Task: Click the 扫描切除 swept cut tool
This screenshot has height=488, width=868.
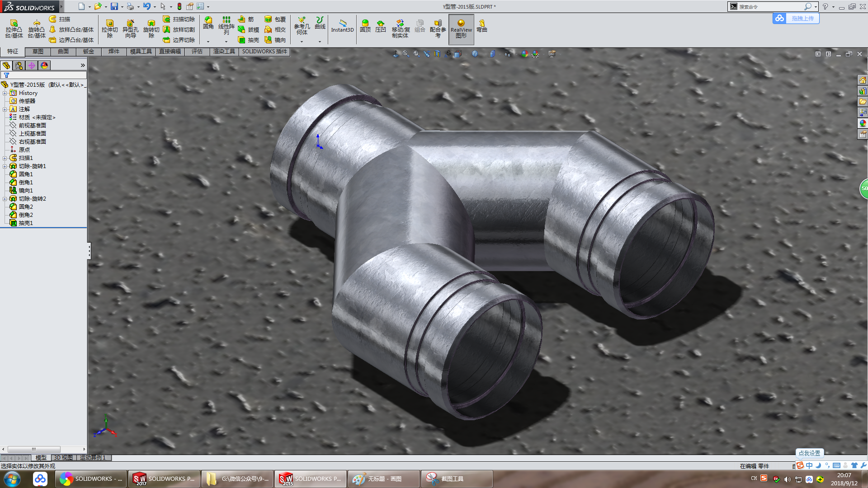Action: coord(179,19)
